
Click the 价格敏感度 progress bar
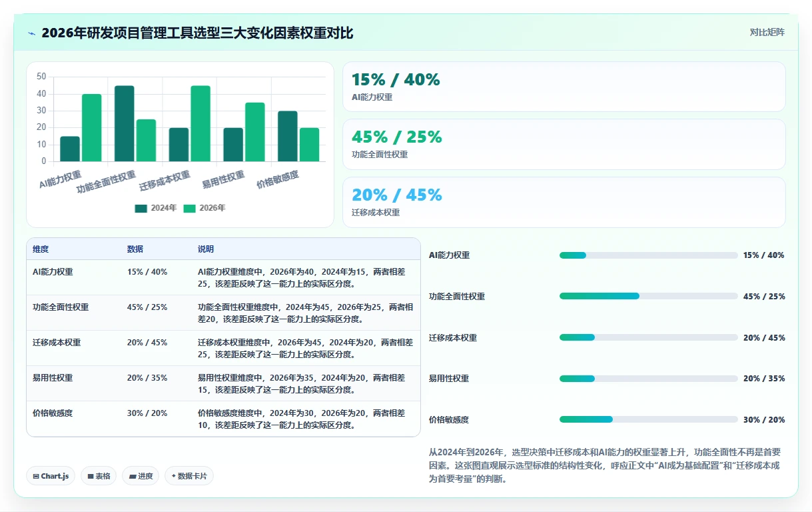(648, 419)
